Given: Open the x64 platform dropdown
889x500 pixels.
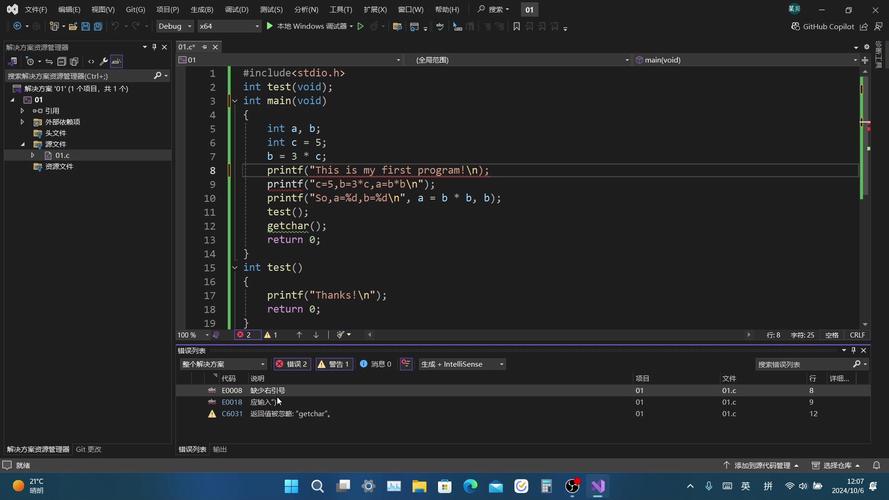Looking at the screenshot, I should [x=229, y=26].
